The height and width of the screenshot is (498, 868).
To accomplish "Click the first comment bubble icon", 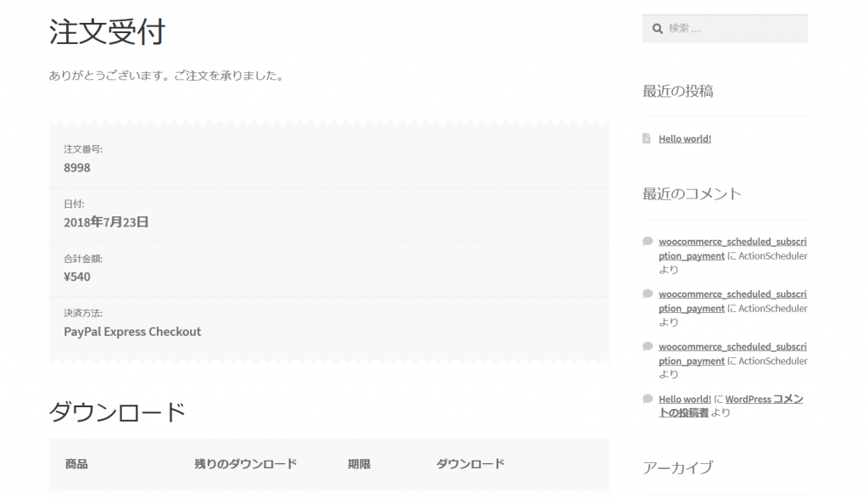I will pos(648,241).
